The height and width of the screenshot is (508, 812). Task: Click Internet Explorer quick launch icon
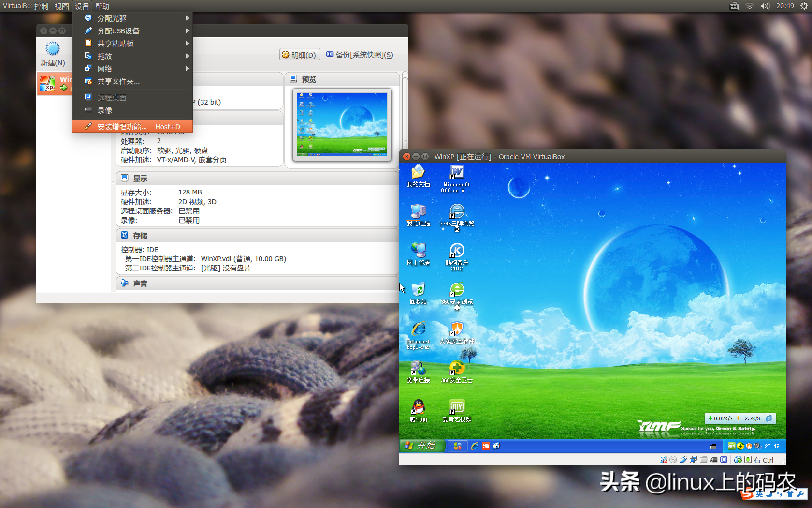pyautogui.click(x=475, y=446)
